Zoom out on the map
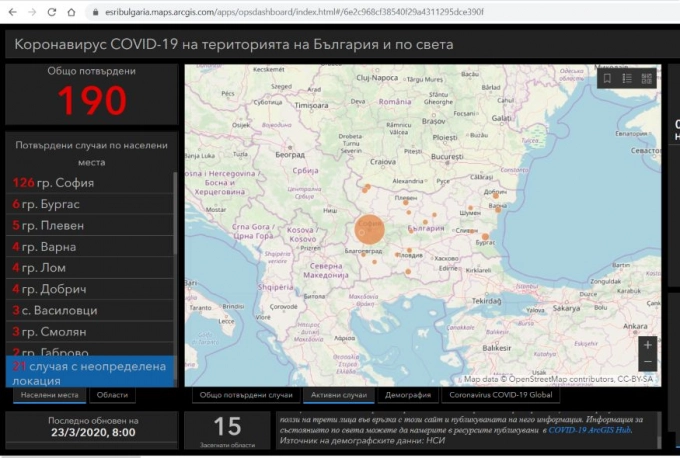The image size is (680, 458). 648,362
